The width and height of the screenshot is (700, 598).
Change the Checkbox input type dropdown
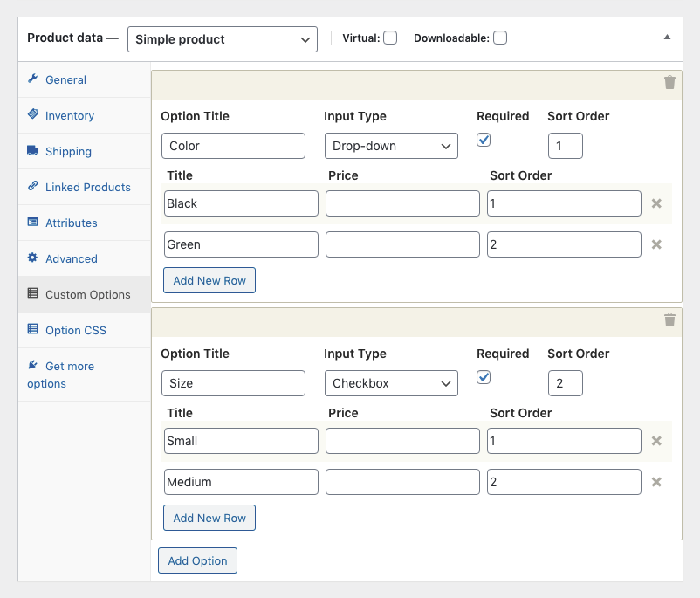[x=390, y=383]
